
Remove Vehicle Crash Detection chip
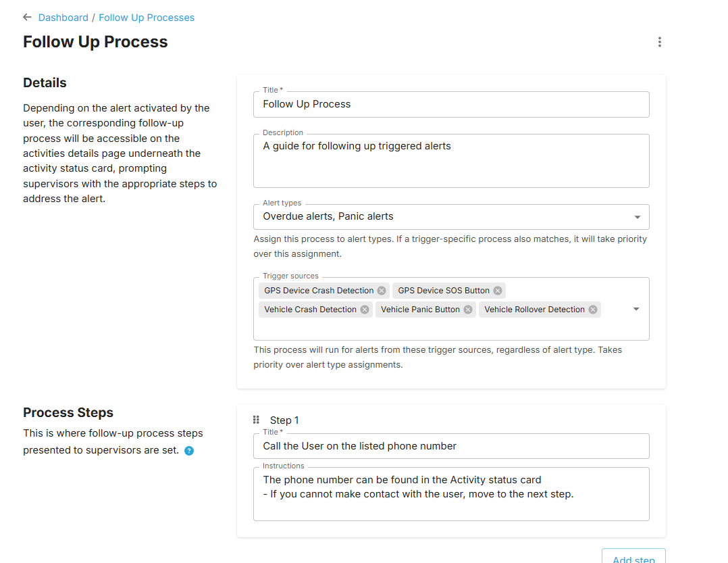coord(365,310)
